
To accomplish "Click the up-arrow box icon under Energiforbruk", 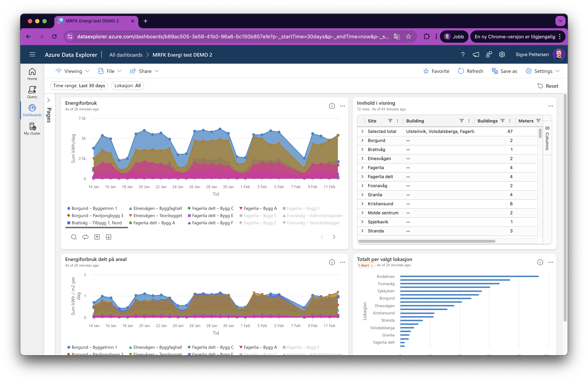I will click(x=97, y=237).
